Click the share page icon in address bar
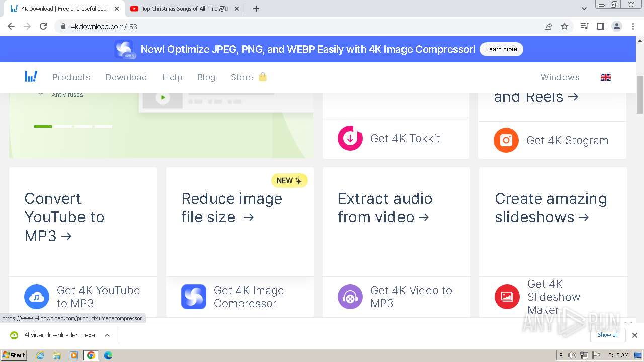644x362 pixels. pyautogui.click(x=548, y=26)
